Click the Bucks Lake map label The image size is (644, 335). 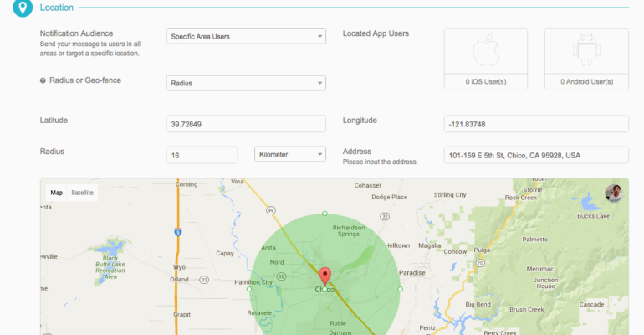tap(594, 216)
